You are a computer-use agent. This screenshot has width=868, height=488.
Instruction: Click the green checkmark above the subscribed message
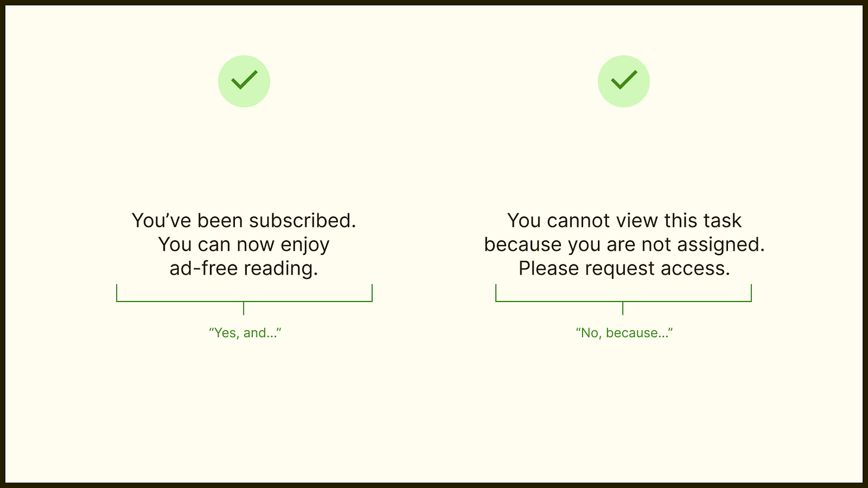(x=244, y=81)
